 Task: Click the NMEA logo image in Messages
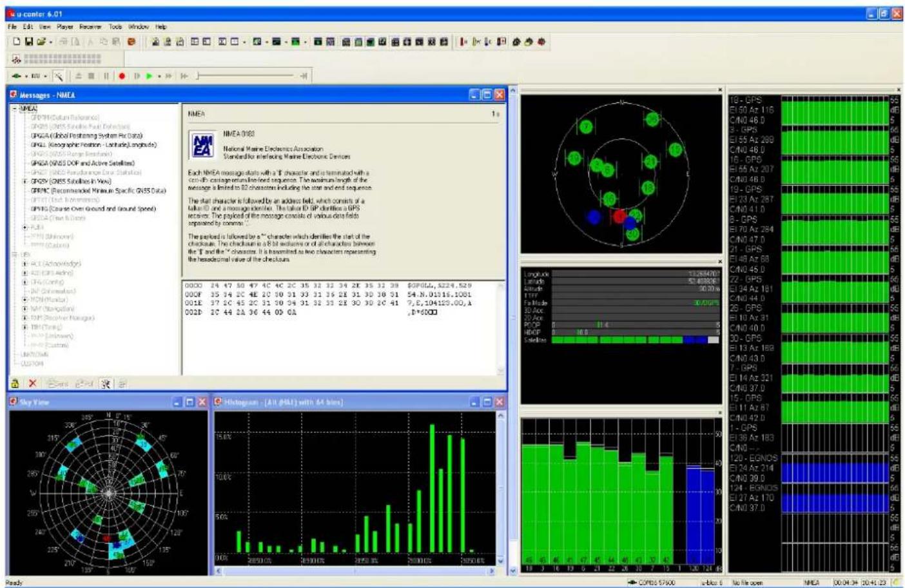[x=204, y=144]
